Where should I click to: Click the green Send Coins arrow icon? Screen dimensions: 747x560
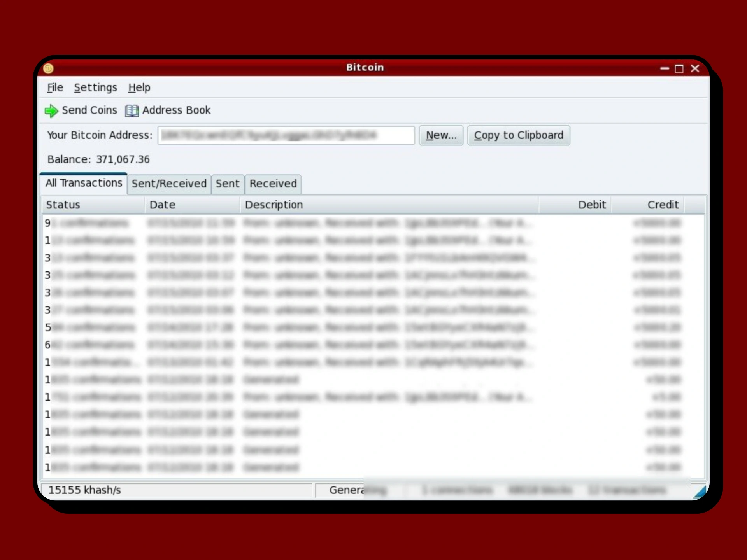[51, 111]
